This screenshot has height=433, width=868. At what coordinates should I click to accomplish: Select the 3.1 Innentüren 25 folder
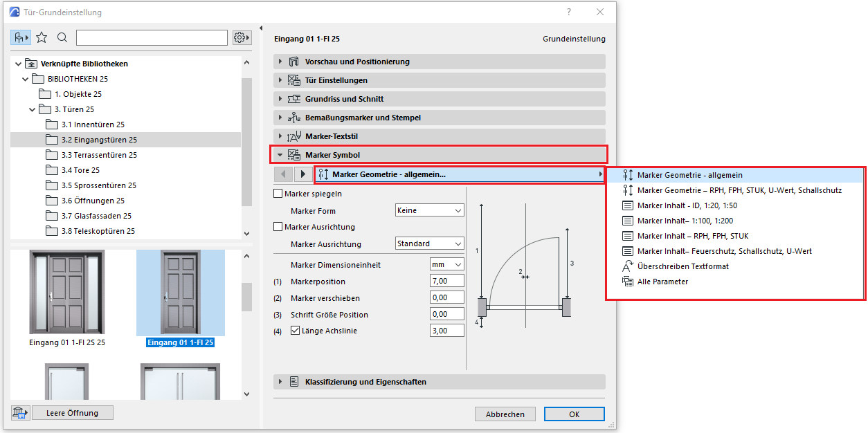tap(93, 125)
